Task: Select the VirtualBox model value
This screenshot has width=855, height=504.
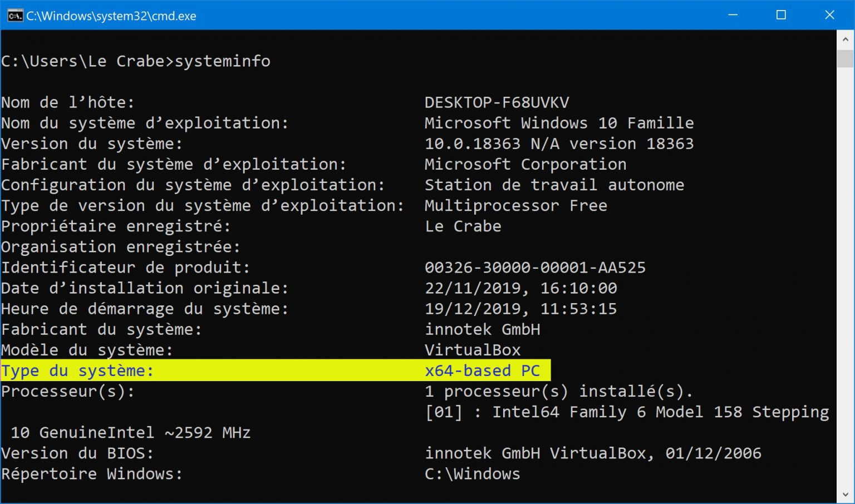Action: 473,350
